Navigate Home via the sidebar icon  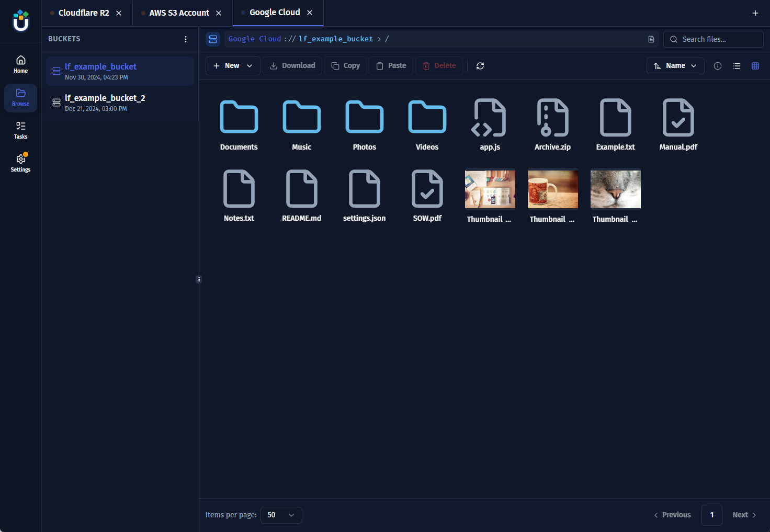click(20, 64)
